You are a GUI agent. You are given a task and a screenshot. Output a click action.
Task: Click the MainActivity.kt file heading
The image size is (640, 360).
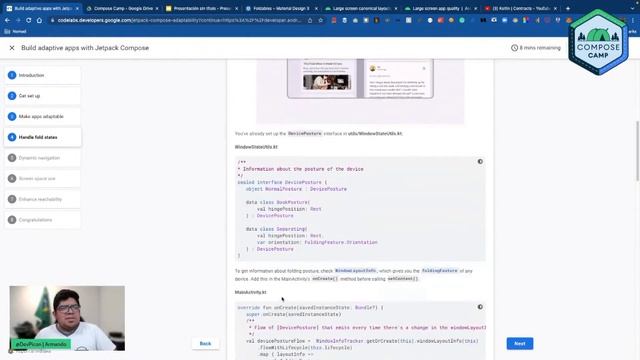point(250,292)
